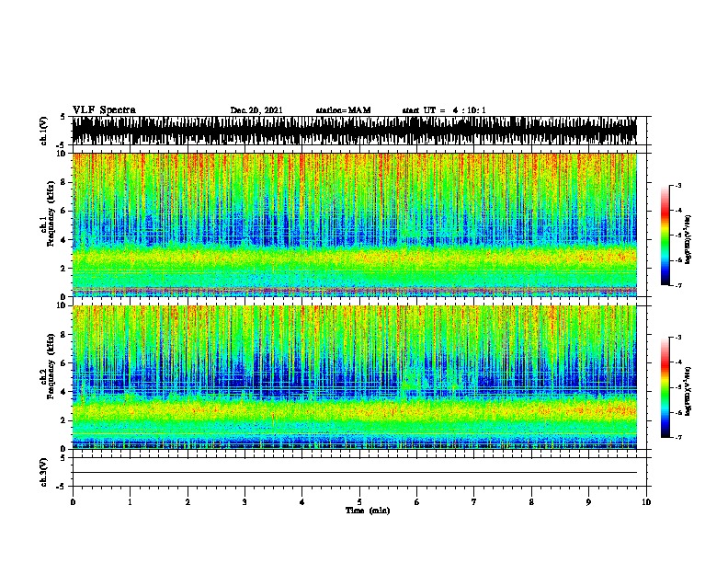The image size is (728, 563).
Task: Click the time axis tick label '10'
Action: (x=646, y=502)
